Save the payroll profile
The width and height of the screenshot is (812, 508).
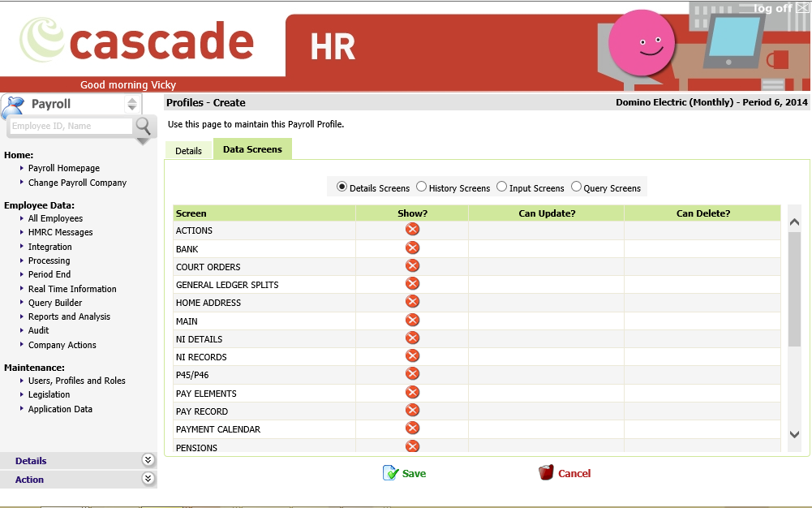[405, 473]
